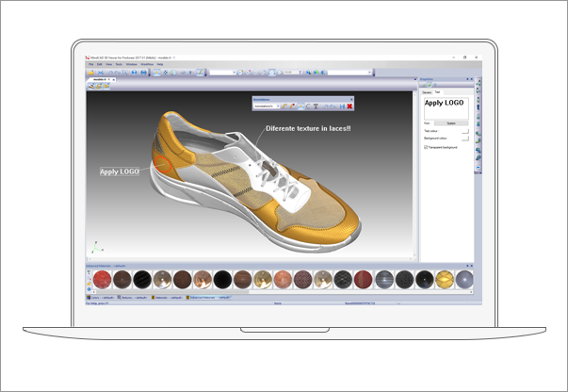The height and width of the screenshot is (392, 568).
Task: Toggle the Transparent background checkbox
Action: point(426,147)
